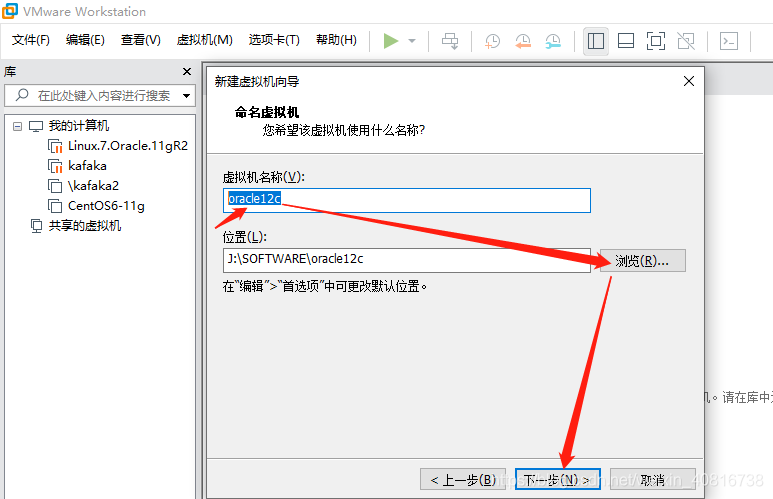Toggle the library sidebar view icon

596,41
